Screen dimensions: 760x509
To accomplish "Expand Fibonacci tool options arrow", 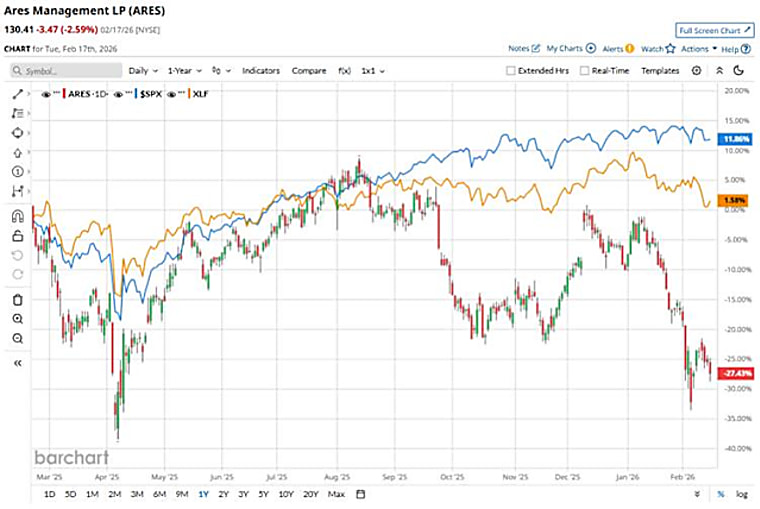I will pos(29,113).
